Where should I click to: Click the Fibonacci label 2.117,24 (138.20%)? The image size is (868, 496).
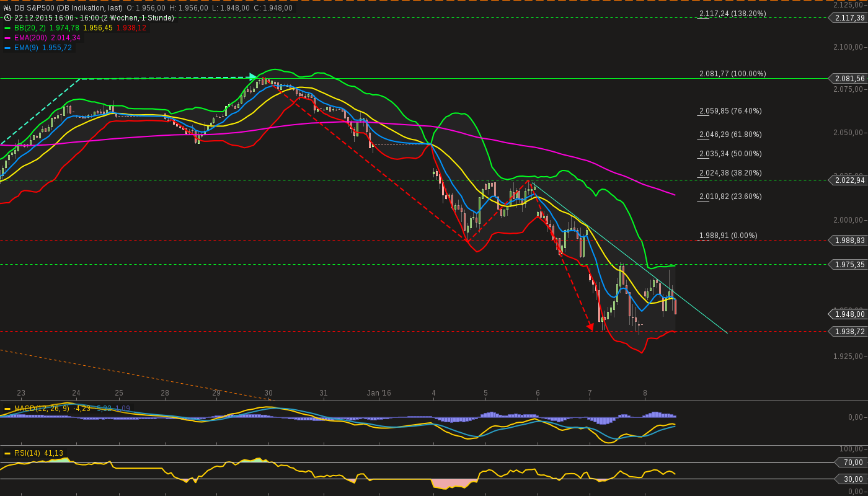coord(733,14)
